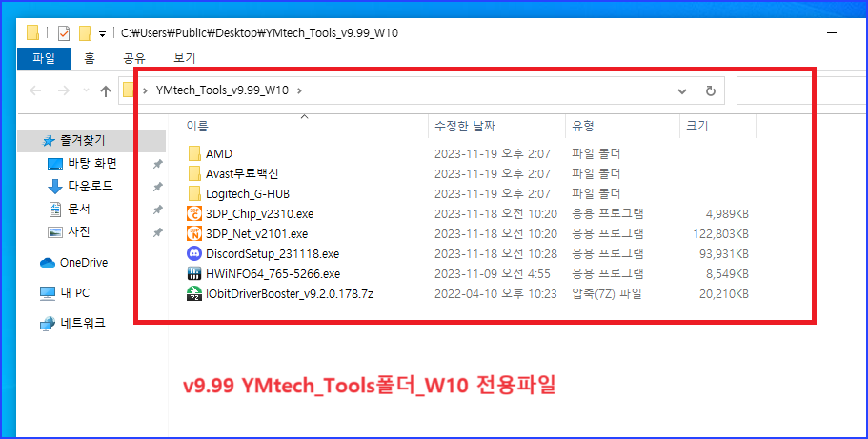Go back with the left arrow button
Image resolution: width=868 pixels, height=439 pixels.
coord(35,90)
